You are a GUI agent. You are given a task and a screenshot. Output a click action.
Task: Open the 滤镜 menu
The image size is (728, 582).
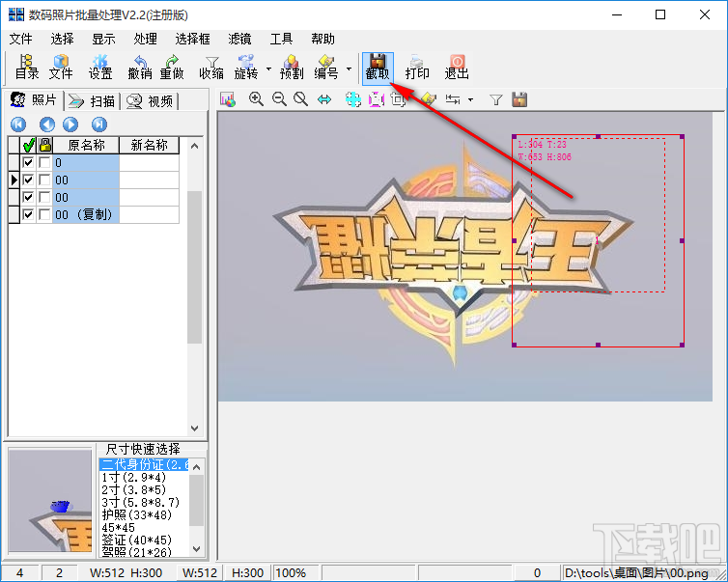(240, 39)
